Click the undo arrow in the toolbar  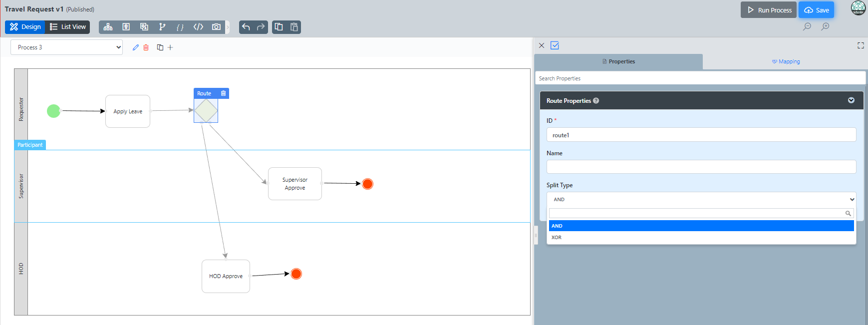(x=246, y=27)
